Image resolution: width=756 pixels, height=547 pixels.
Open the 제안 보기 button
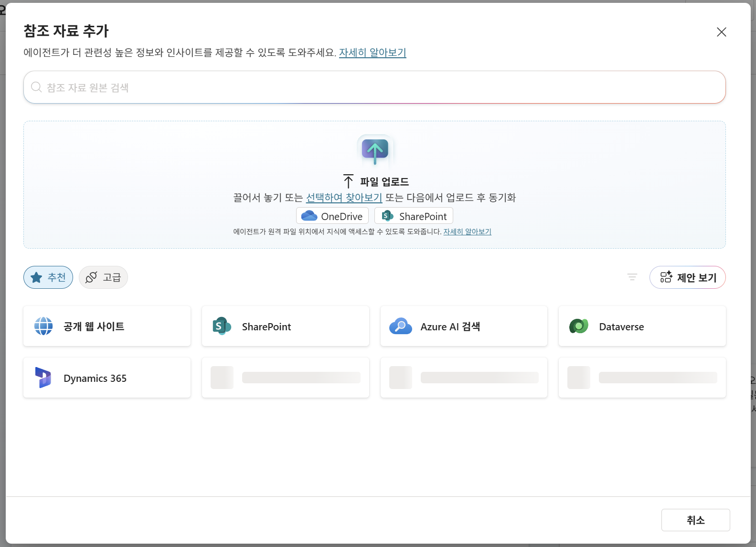click(x=687, y=277)
